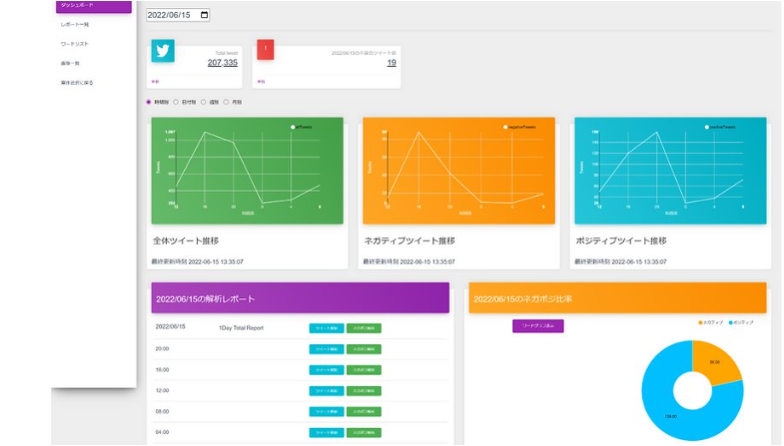
Task: Click the orange ネガティブ legend dot
Action: (x=700, y=323)
